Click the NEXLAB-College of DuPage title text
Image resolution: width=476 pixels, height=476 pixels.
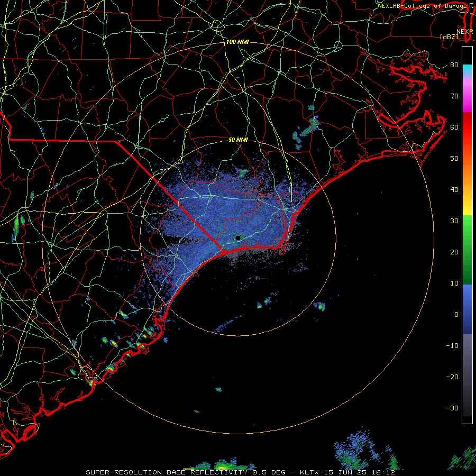click(x=422, y=6)
